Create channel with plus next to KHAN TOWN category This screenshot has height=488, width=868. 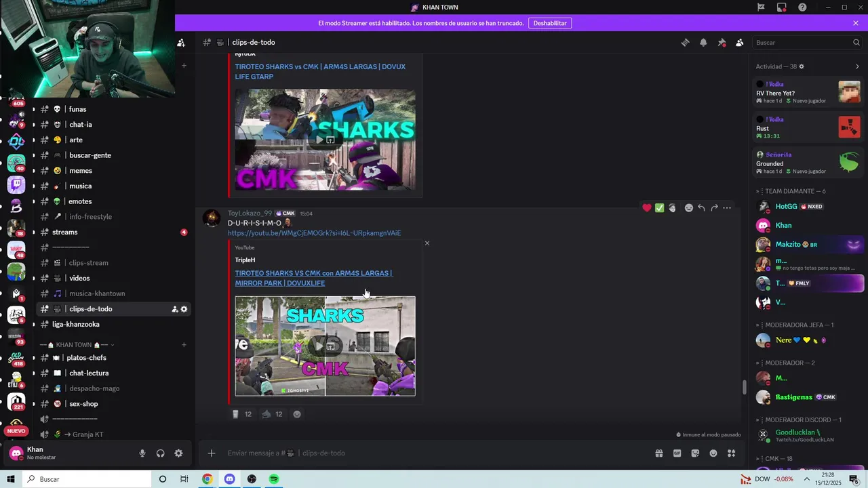click(x=184, y=345)
